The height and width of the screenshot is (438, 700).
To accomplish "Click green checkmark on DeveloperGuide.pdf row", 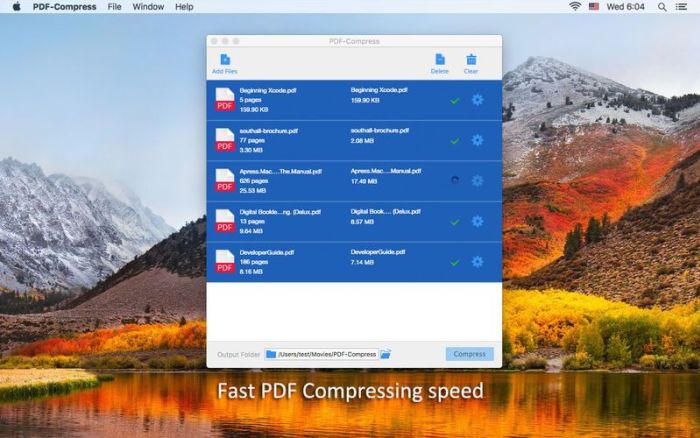I will coord(454,263).
